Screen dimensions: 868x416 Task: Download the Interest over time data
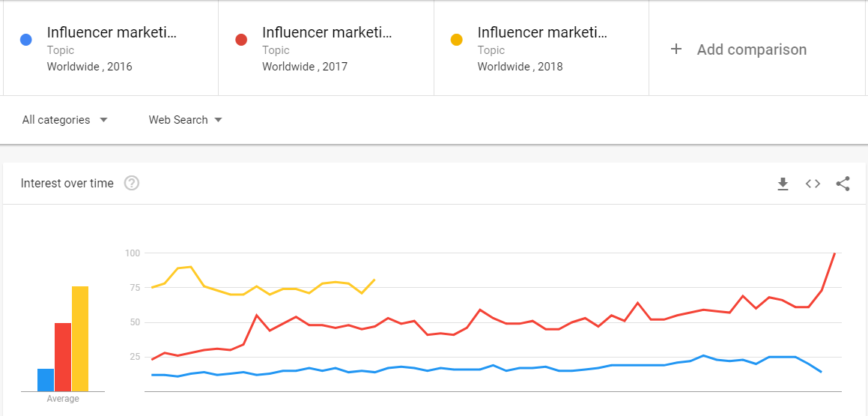click(x=783, y=184)
